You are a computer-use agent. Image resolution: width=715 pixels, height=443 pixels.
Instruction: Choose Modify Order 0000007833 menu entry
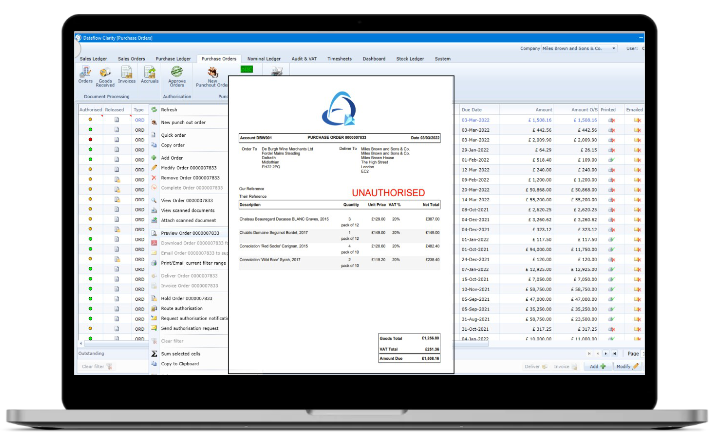click(188, 168)
